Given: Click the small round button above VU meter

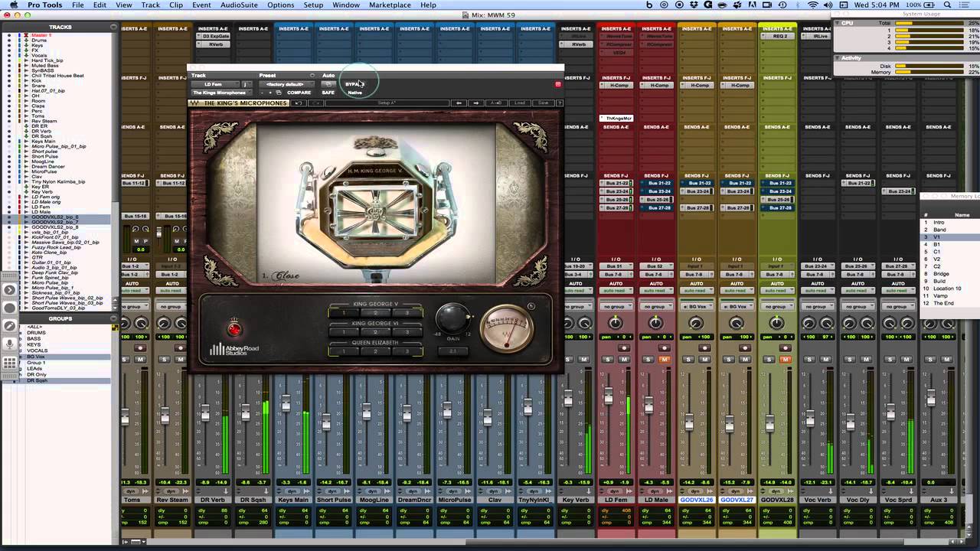Looking at the screenshot, I should click(531, 306).
